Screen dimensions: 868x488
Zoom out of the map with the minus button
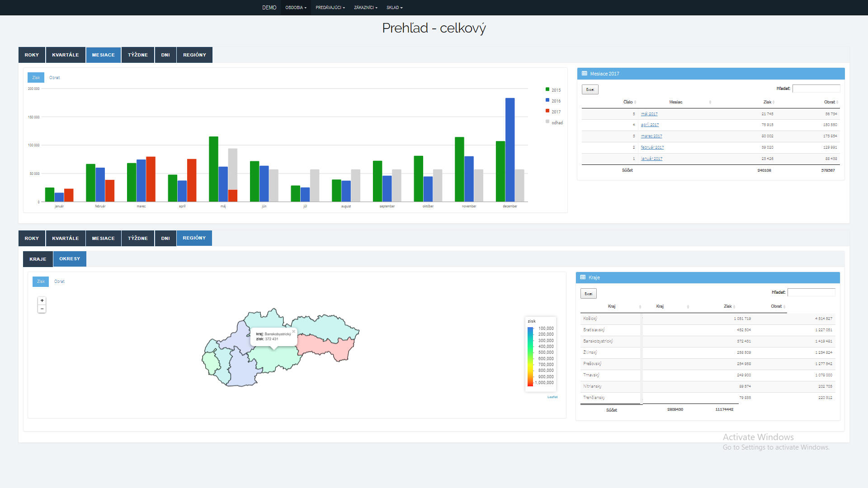(x=42, y=309)
